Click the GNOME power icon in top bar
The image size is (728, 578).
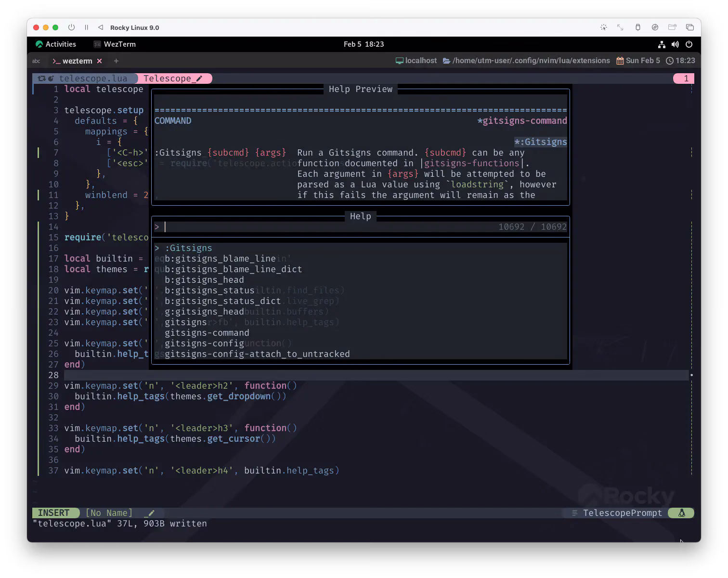coord(689,44)
